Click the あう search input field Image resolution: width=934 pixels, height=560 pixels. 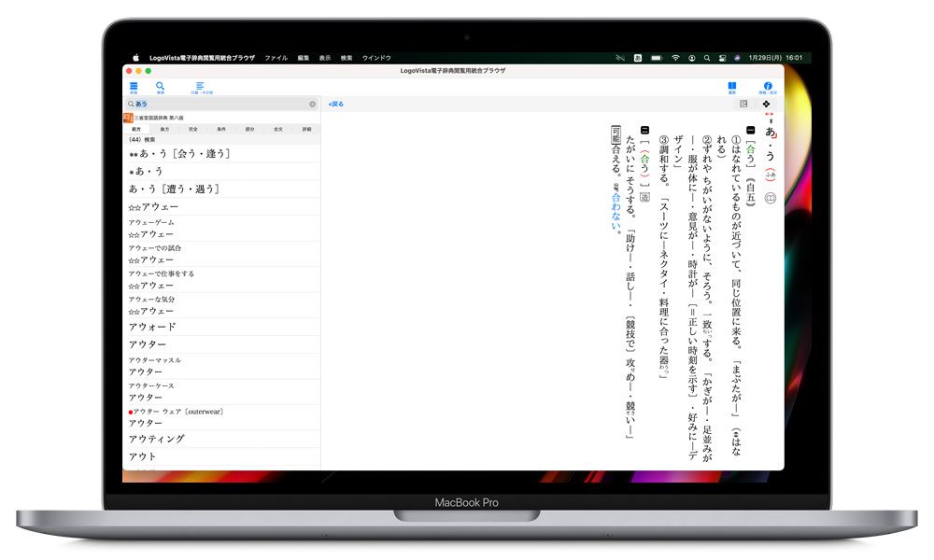(x=221, y=105)
